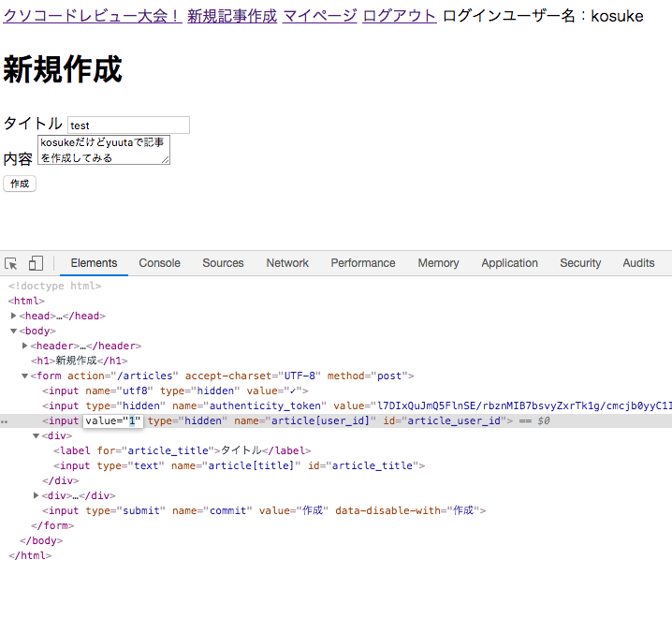672x619 pixels.
Task: Select the submit commit input line
Action: tap(264, 510)
